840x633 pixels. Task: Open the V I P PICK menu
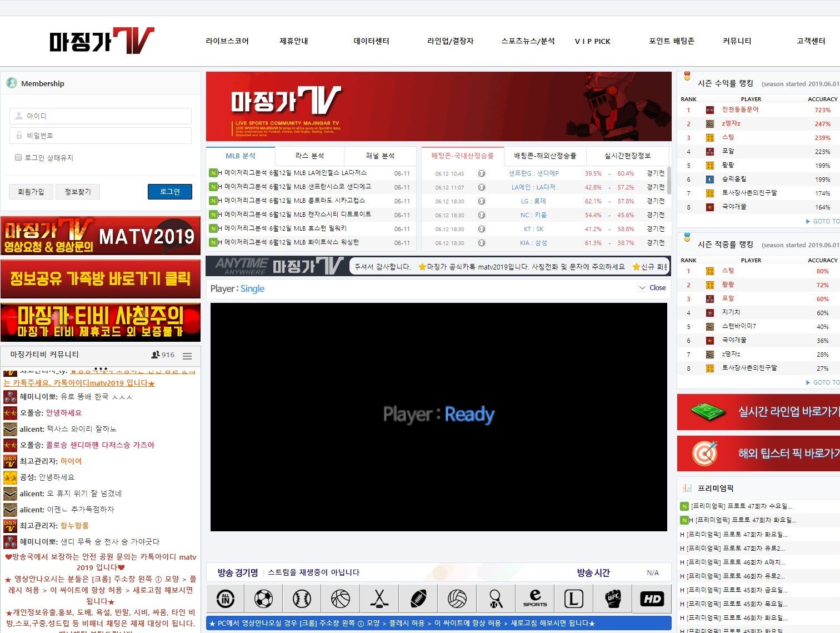[x=592, y=41]
